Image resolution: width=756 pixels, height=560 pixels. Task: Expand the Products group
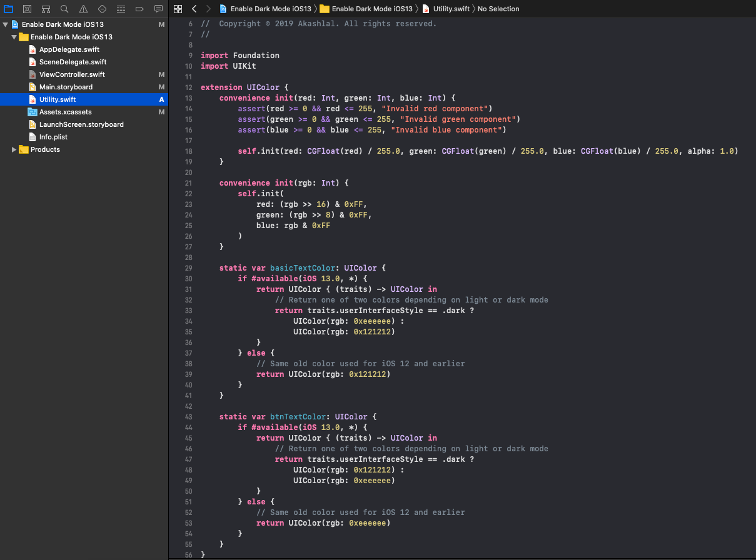(13, 149)
